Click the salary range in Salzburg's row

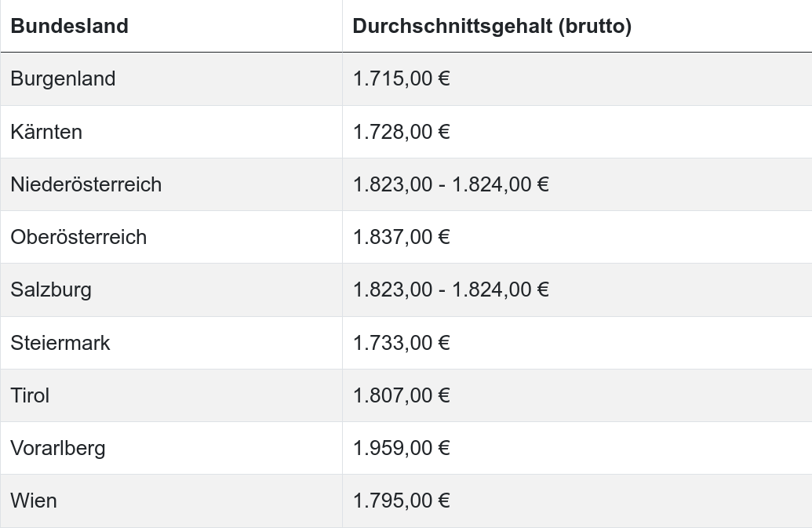point(450,289)
